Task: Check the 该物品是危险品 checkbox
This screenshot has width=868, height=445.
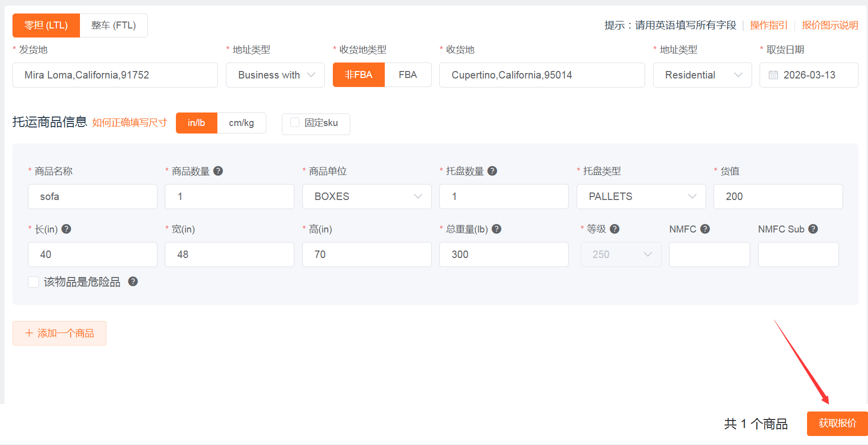Action: point(33,282)
